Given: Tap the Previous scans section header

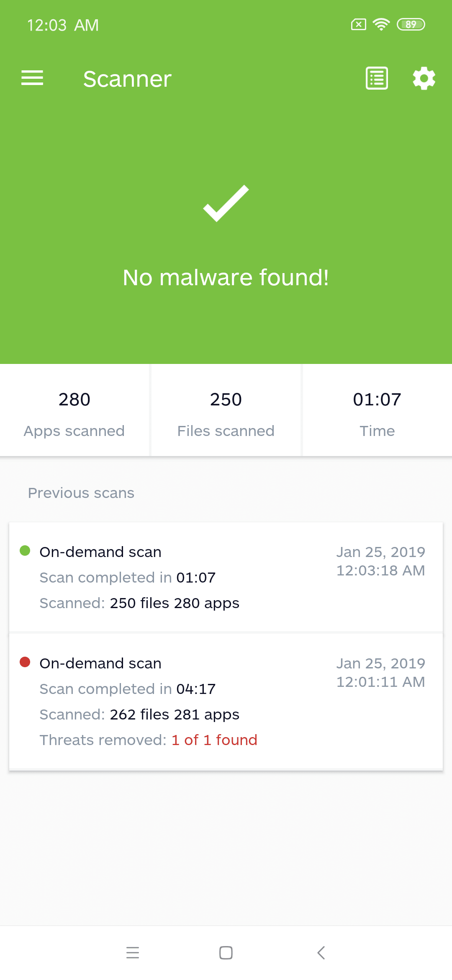Looking at the screenshot, I should [81, 493].
